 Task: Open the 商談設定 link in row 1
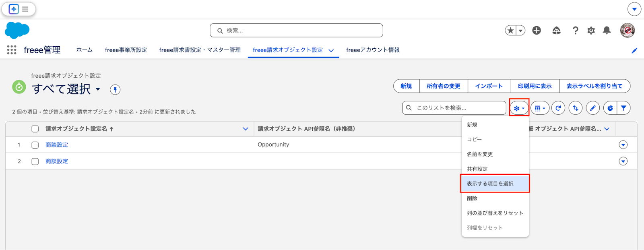pyautogui.click(x=57, y=145)
